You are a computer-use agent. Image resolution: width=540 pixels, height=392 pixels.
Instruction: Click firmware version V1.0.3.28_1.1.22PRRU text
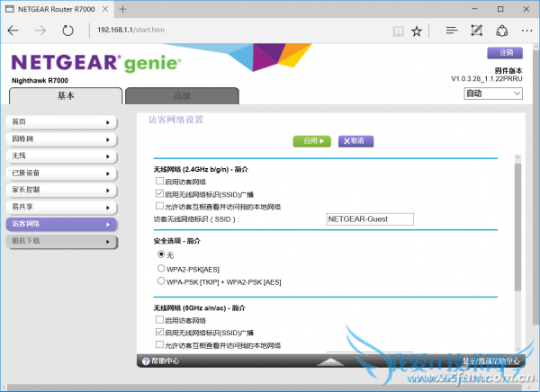click(x=487, y=79)
